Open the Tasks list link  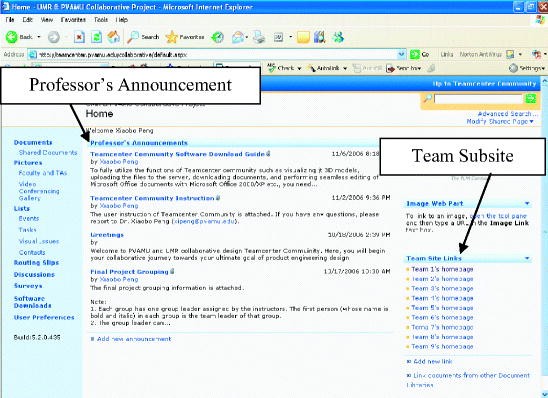coord(27,230)
